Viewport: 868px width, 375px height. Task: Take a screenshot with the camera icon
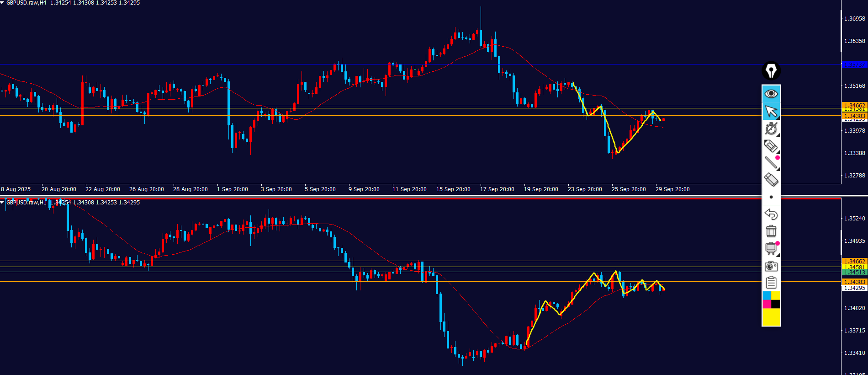(x=771, y=266)
